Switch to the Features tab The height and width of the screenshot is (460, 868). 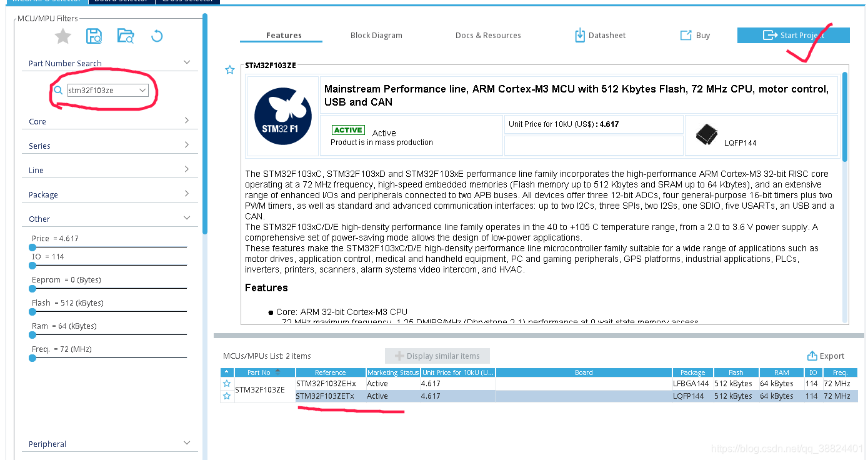[284, 36]
